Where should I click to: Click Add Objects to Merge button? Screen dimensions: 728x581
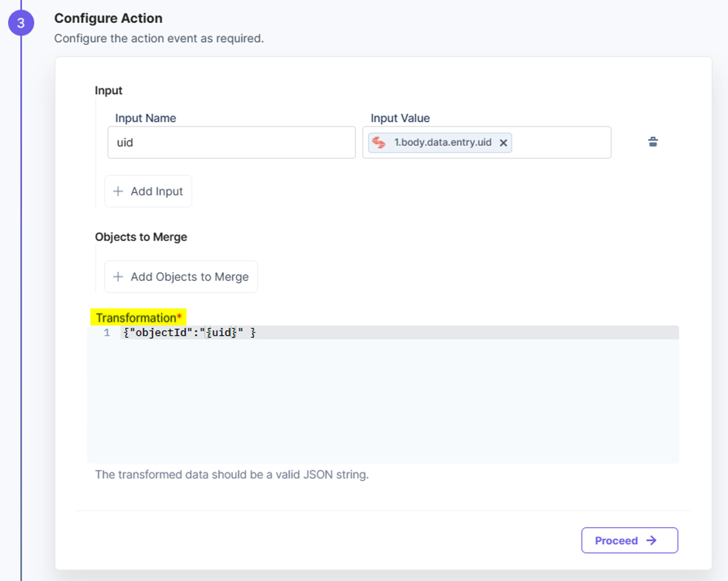click(x=181, y=276)
